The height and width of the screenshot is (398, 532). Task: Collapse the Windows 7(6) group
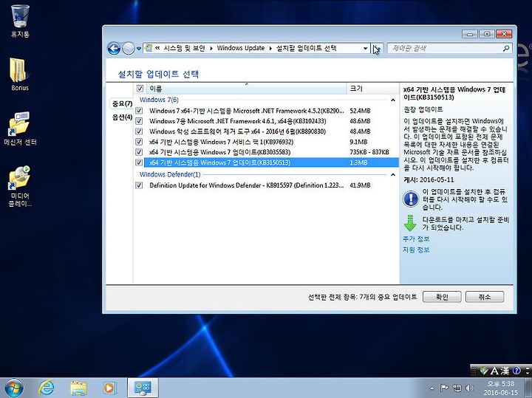point(393,100)
